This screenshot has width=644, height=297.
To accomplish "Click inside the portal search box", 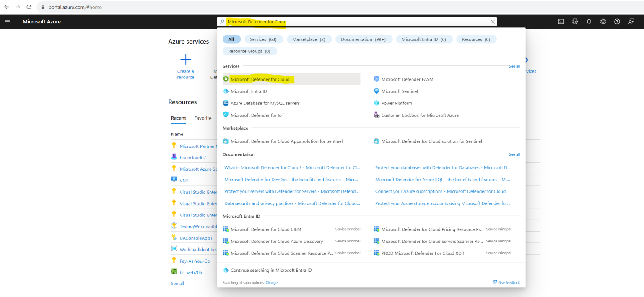I will 357,21.
